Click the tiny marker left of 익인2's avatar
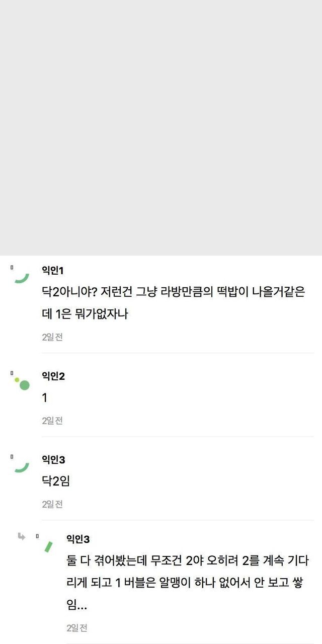Image resolution: width=322 pixels, height=644 pixels. (x=12, y=373)
